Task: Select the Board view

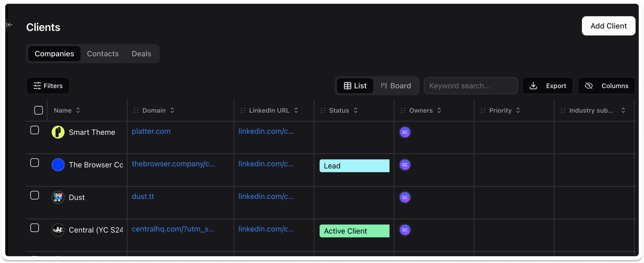Action: coord(396,86)
